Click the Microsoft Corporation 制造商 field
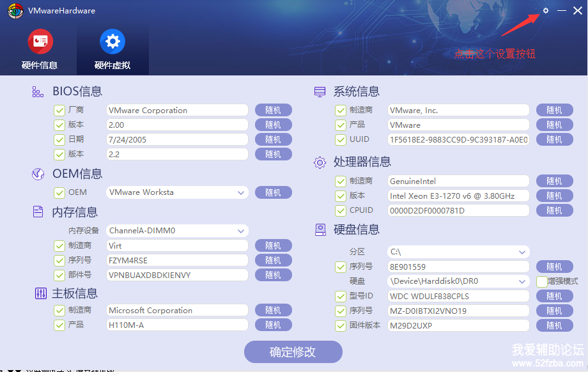The image size is (588, 372). pos(178,310)
